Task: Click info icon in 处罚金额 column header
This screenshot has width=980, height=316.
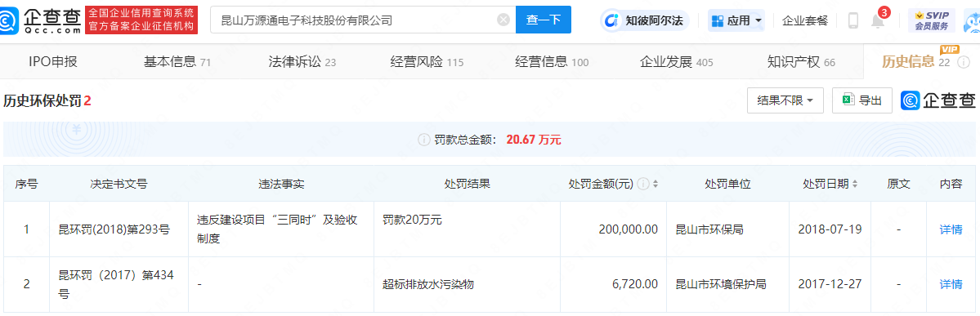Action: click(642, 185)
